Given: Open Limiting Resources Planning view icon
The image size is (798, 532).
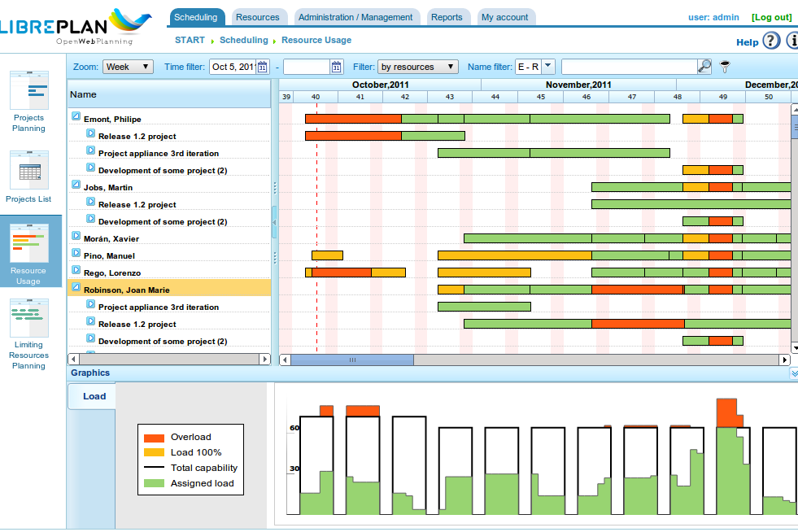Looking at the screenshot, I should [x=29, y=318].
